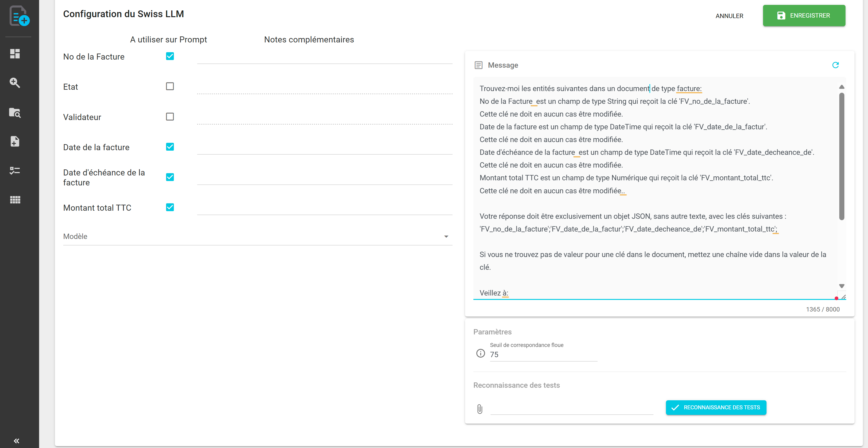Refresh the Message panel content
This screenshot has height=448, width=868.
[x=835, y=65]
